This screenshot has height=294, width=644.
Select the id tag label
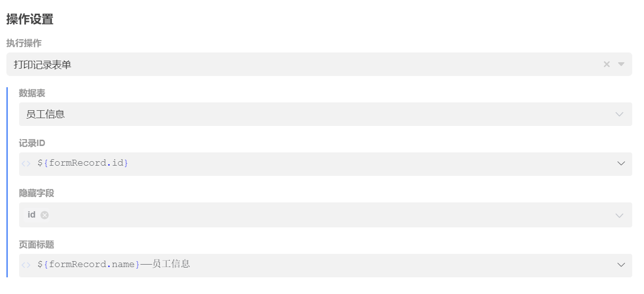31,215
